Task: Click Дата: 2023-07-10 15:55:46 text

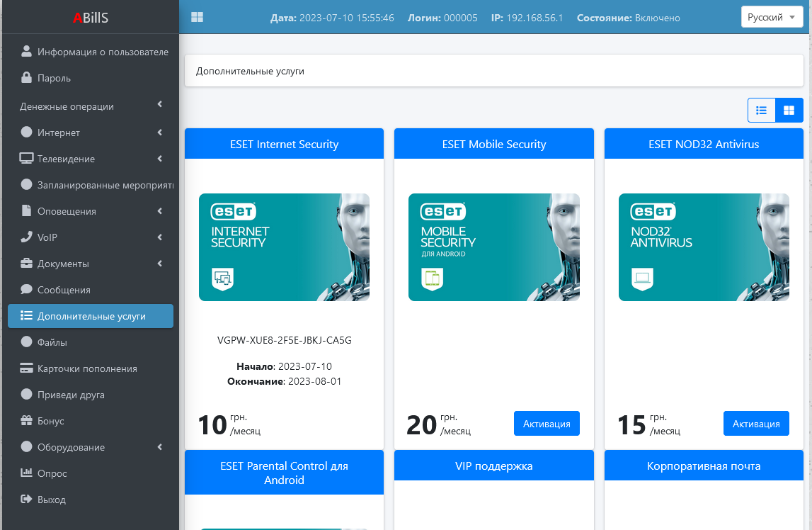Action: (332, 18)
